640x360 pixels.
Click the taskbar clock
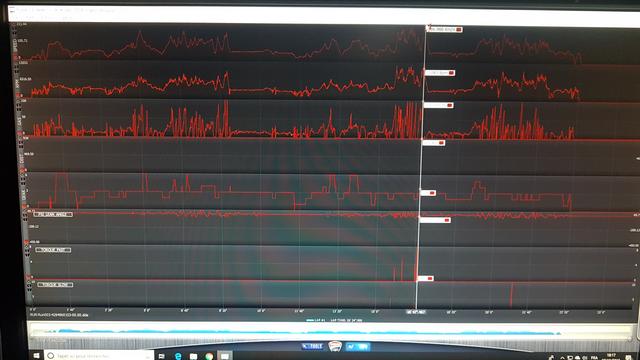click(611, 357)
